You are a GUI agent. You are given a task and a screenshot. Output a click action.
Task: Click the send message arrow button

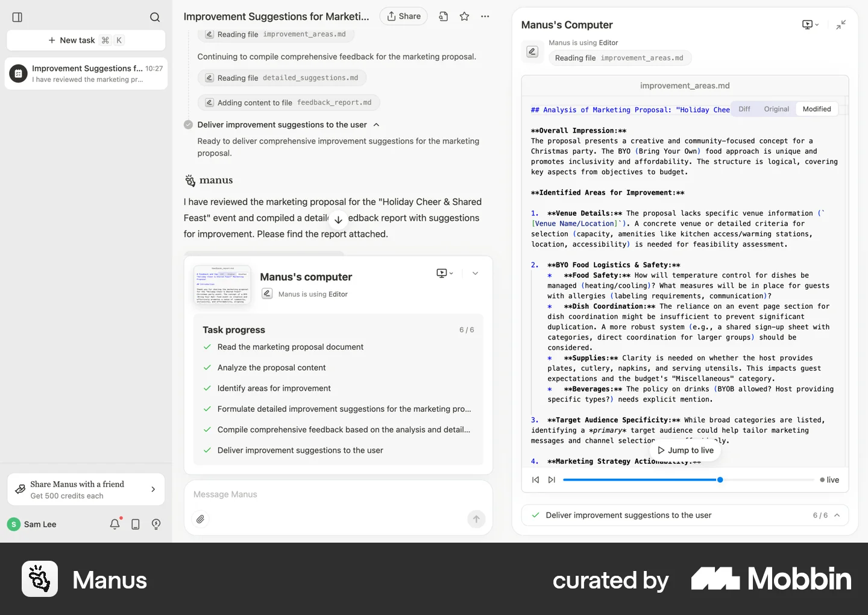(x=476, y=519)
